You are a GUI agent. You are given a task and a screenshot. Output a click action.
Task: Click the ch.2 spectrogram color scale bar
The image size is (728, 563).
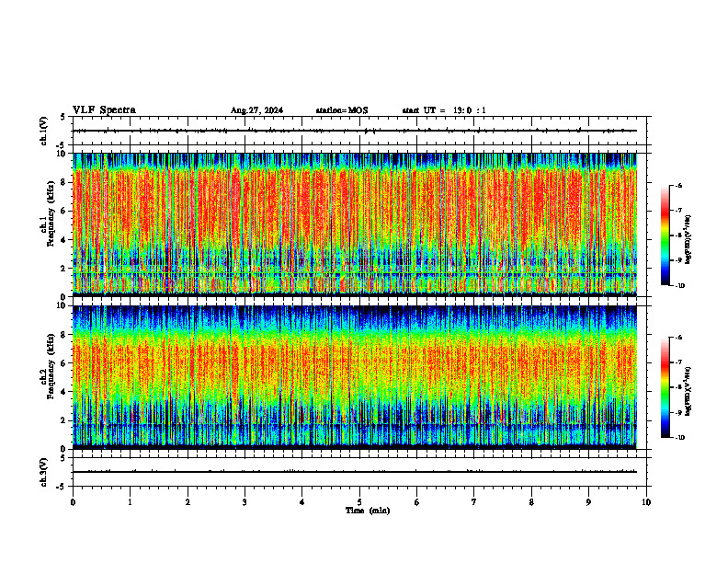665,387
